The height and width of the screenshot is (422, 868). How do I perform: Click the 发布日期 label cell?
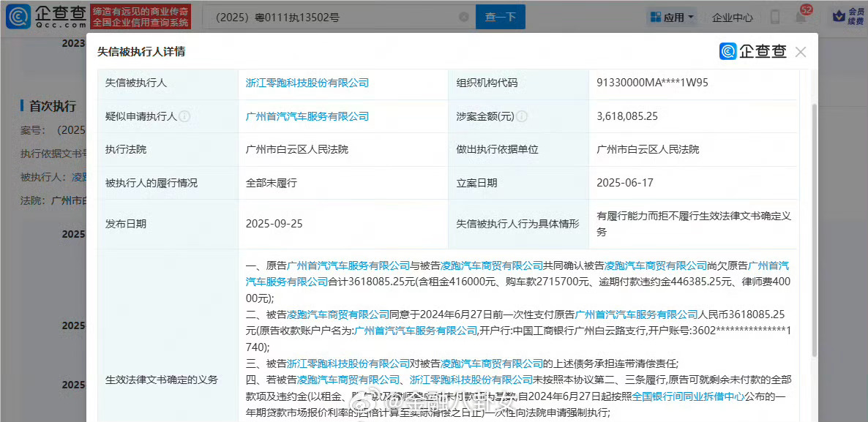[126, 224]
